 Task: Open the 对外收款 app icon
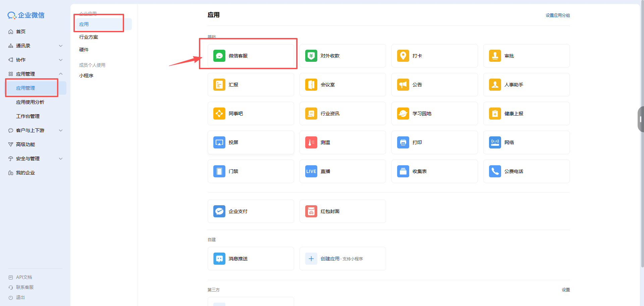(x=311, y=56)
